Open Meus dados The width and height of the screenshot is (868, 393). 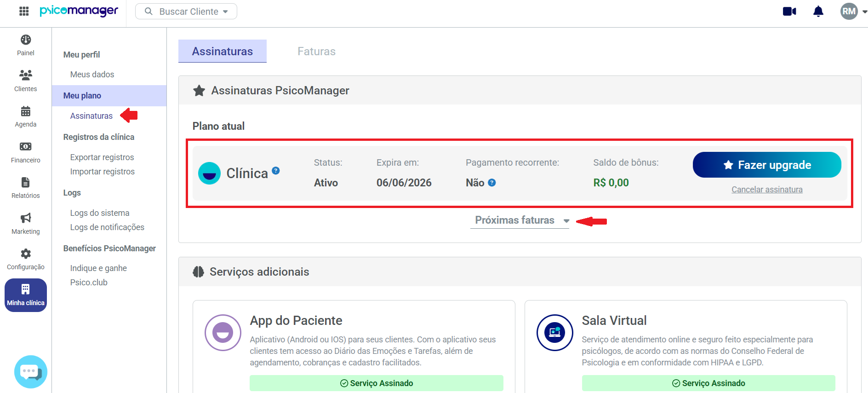[92, 75]
